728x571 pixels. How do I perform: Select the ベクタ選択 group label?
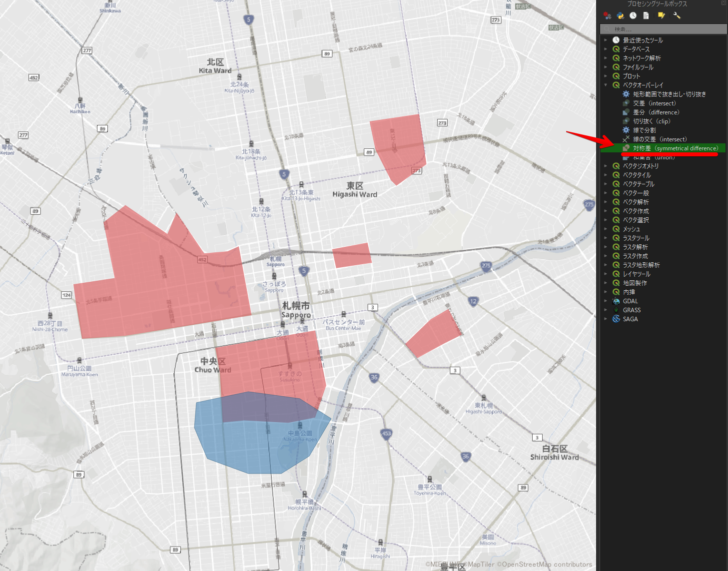click(636, 220)
